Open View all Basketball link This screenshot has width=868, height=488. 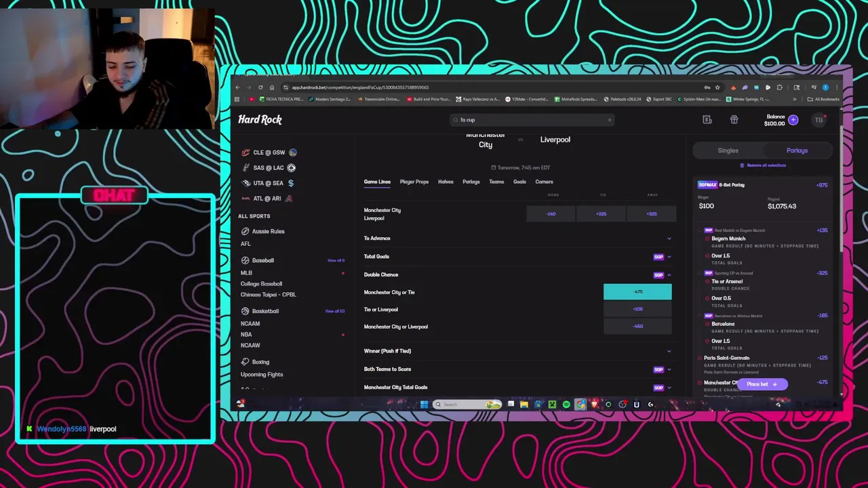(335, 311)
